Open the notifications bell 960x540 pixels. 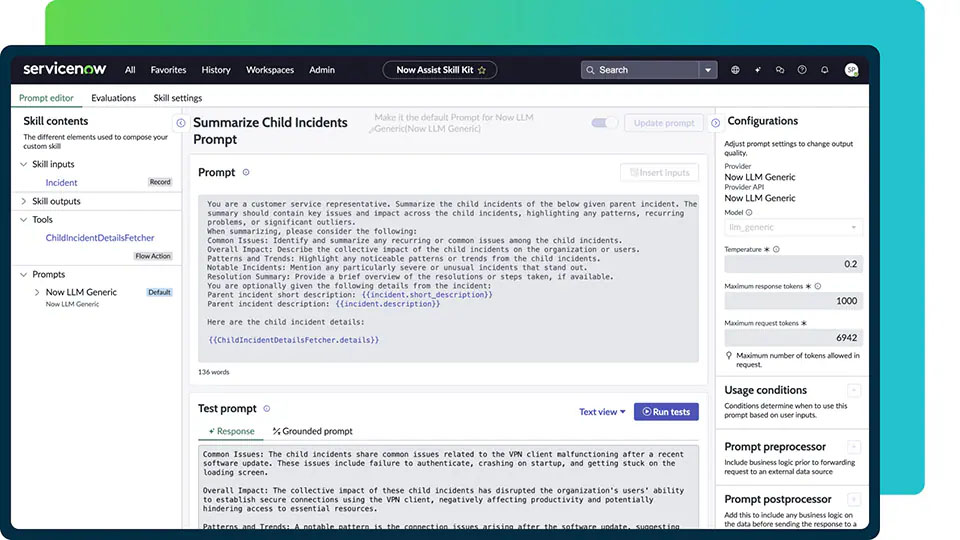click(825, 70)
